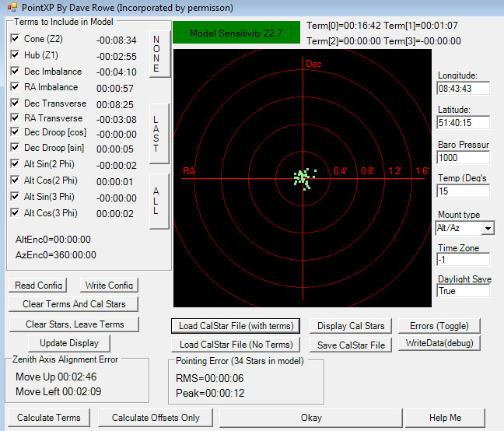Click the green Model Sensitivity 22.7 bar

pos(236,33)
